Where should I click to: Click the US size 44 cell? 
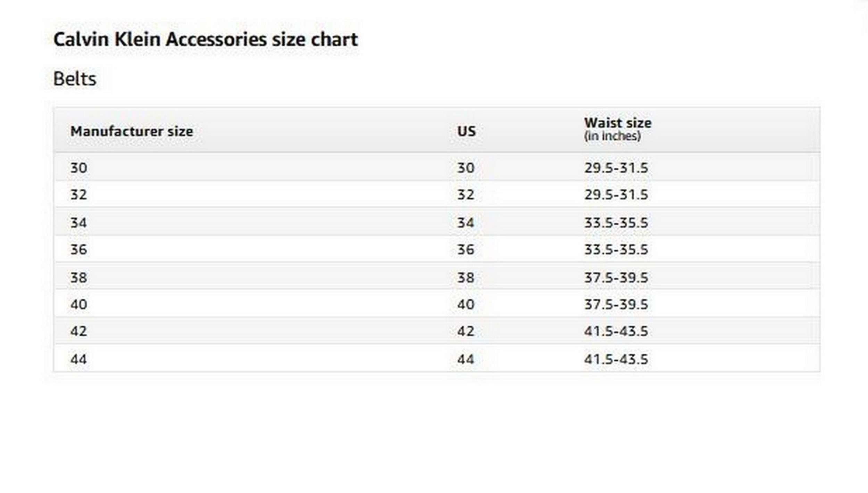(466, 359)
